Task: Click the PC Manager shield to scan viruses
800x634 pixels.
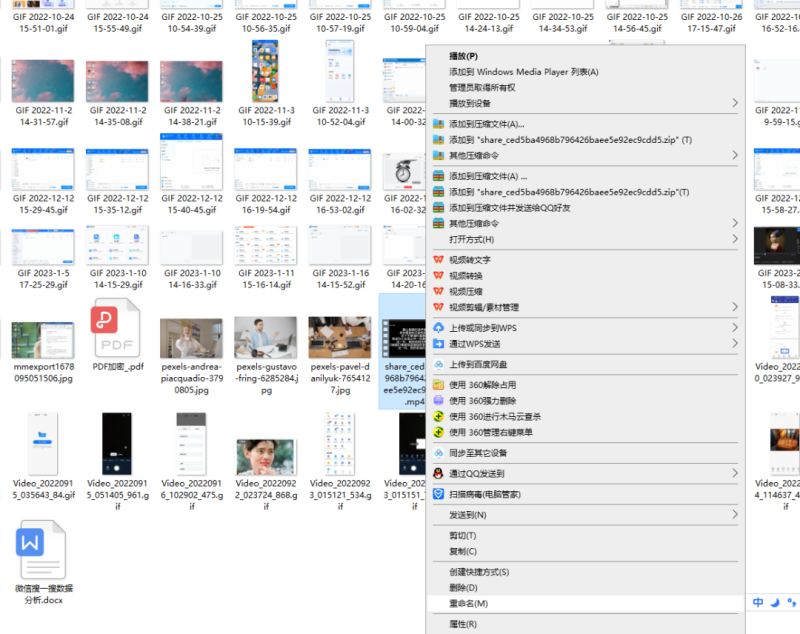Action: click(x=437, y=494)
